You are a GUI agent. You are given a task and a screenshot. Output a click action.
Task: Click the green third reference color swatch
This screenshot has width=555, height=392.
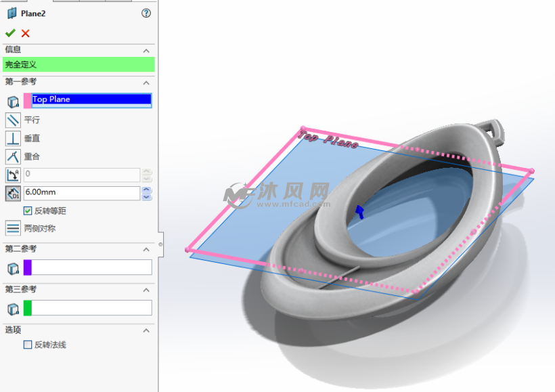pyautogui.click(x=27, y=308)
